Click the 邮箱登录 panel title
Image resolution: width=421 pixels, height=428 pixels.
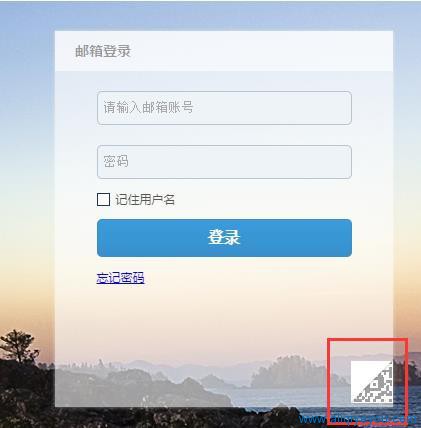[103, 51]
